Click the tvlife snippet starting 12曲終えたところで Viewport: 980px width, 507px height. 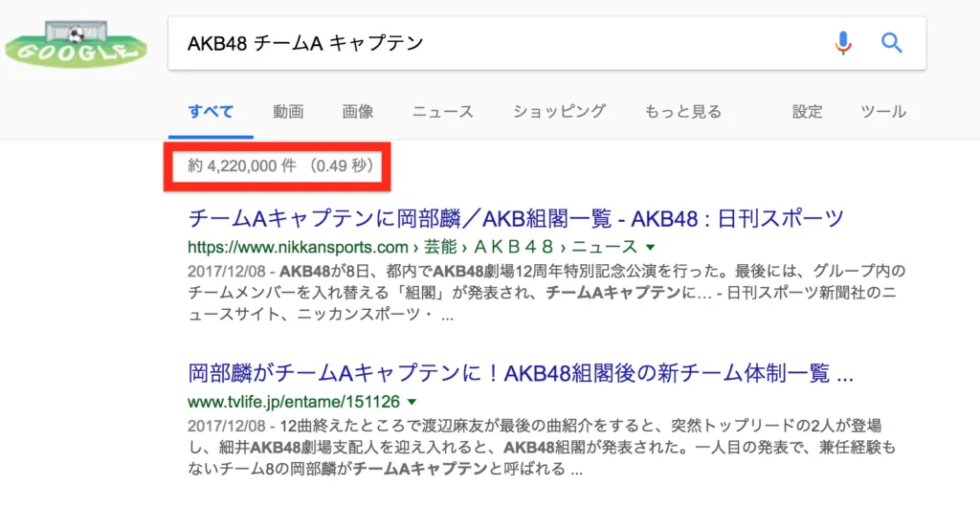(543, 447)
